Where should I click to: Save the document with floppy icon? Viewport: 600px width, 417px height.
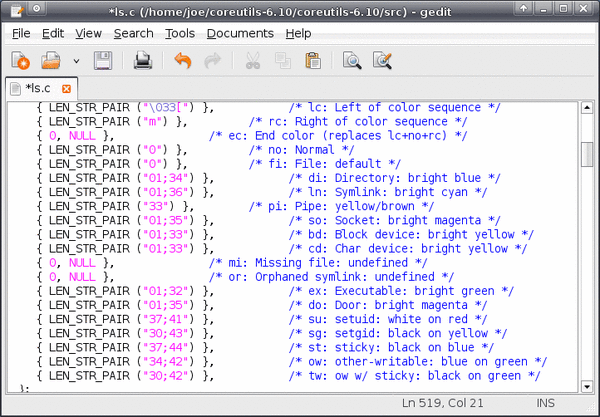[103, 60]
